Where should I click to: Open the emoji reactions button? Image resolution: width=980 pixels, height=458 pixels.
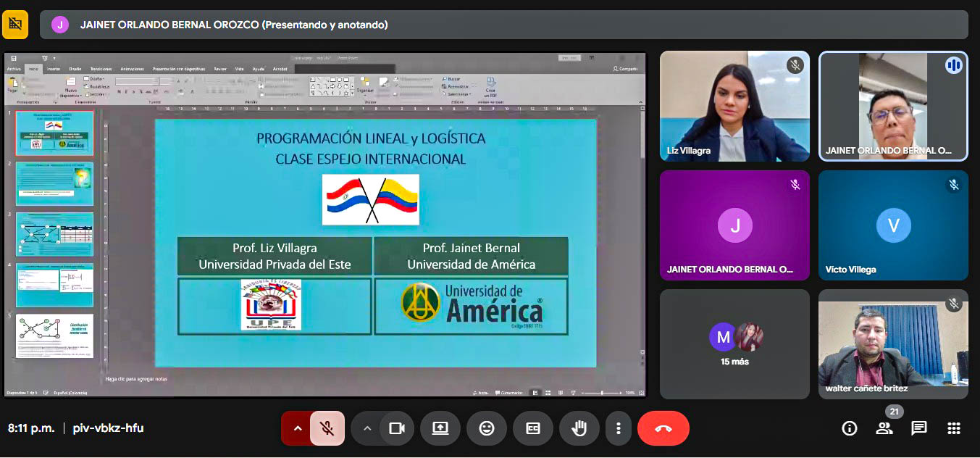pyautogui.click(x=487, y=428)
